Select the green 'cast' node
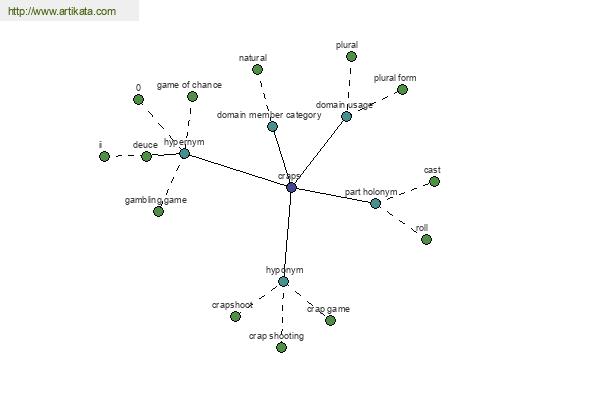The image size is (600, 400). (434, 181)
